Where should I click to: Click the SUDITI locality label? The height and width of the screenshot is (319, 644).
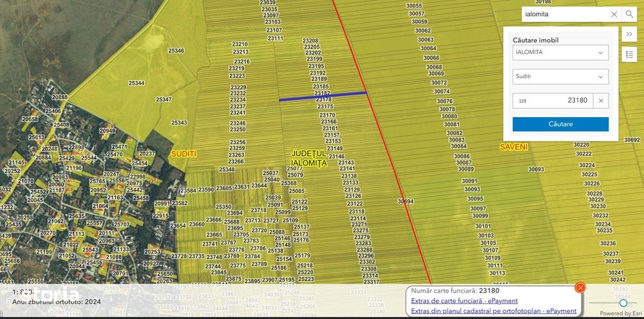[x=184, y=154]
